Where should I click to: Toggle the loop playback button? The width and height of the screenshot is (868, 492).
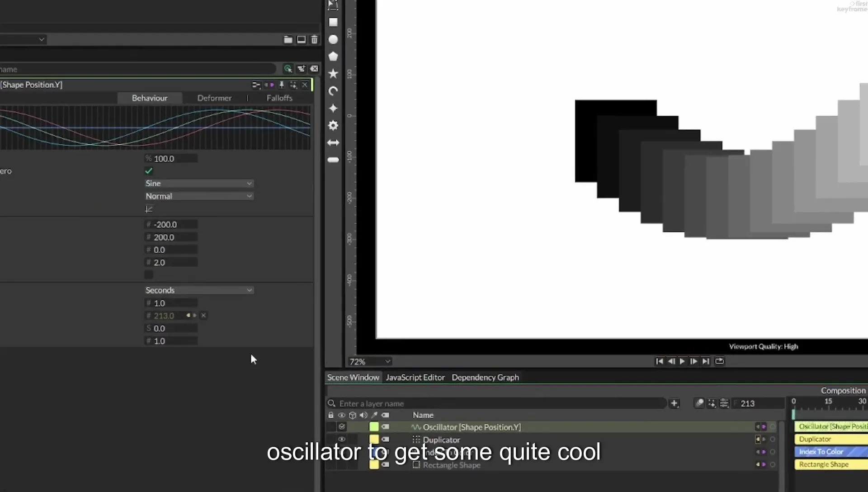pos(719,361)
